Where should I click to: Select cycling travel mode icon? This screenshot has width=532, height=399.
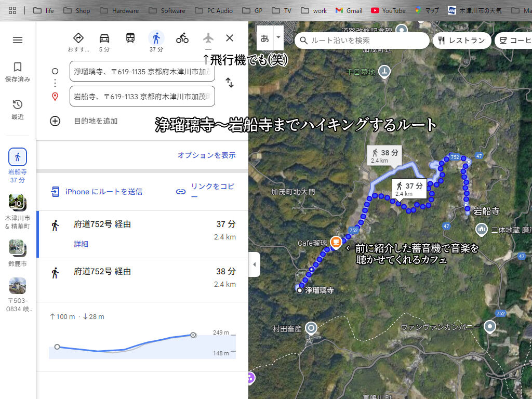point(182,38)
